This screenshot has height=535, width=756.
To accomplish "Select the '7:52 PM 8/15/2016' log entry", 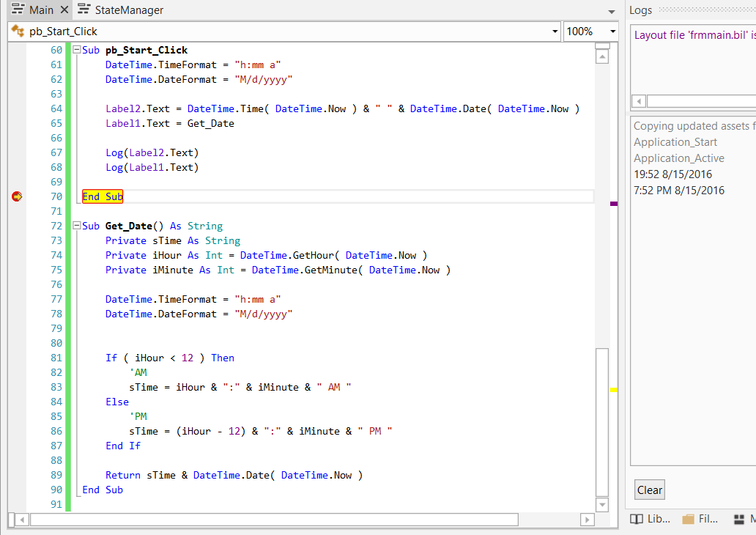I will (x=679, y=191).
